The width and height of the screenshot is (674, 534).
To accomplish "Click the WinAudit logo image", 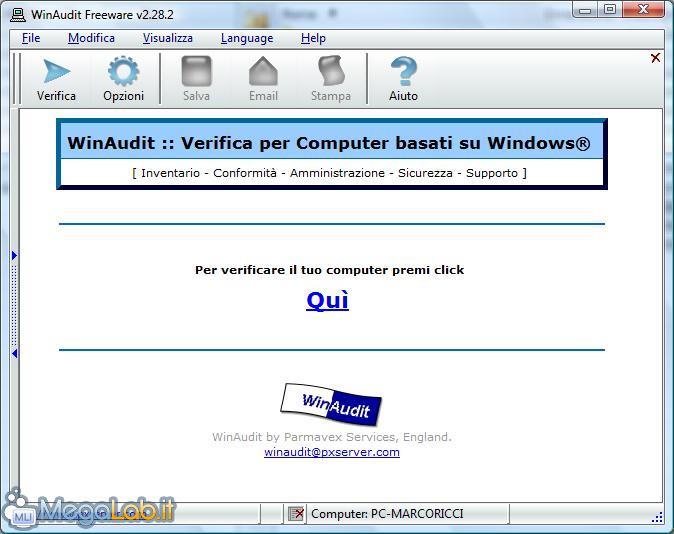I will point(331,404).
